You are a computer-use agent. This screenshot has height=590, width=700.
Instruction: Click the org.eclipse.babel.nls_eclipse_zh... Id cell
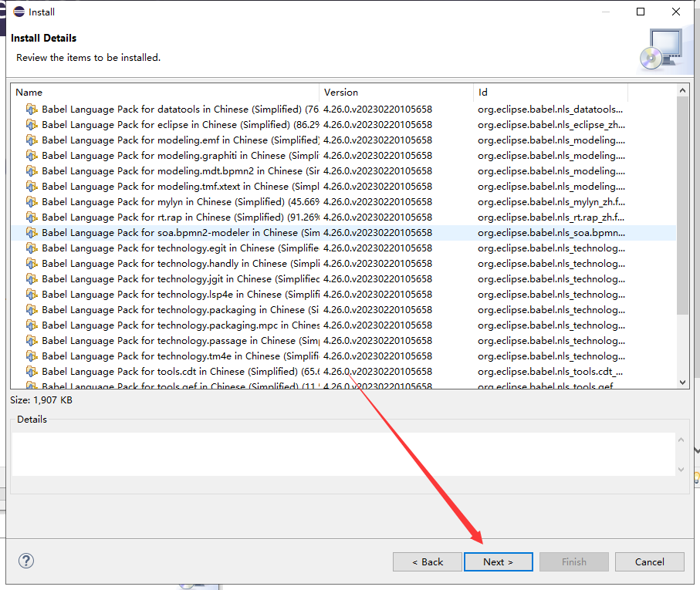click(551, 125)
